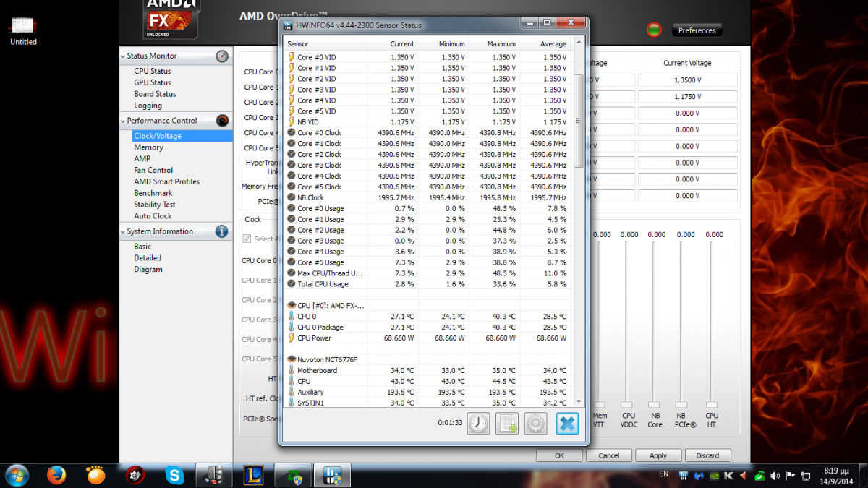The height and width of the screenshot is (488, 868).
Task: Click the HWiNFO64 title bar icon
Action: [x=289, y=25]
